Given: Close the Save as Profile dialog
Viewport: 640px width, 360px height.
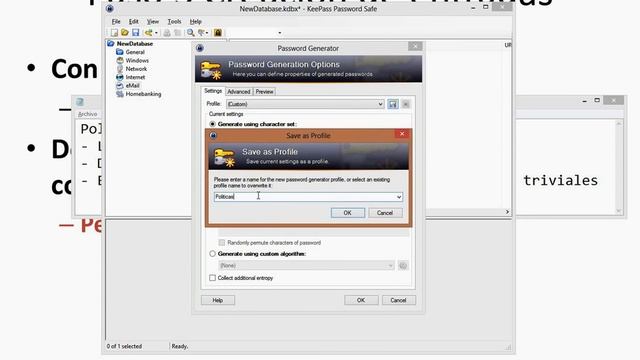Looking at the screenshot, I should pos(402,134).
